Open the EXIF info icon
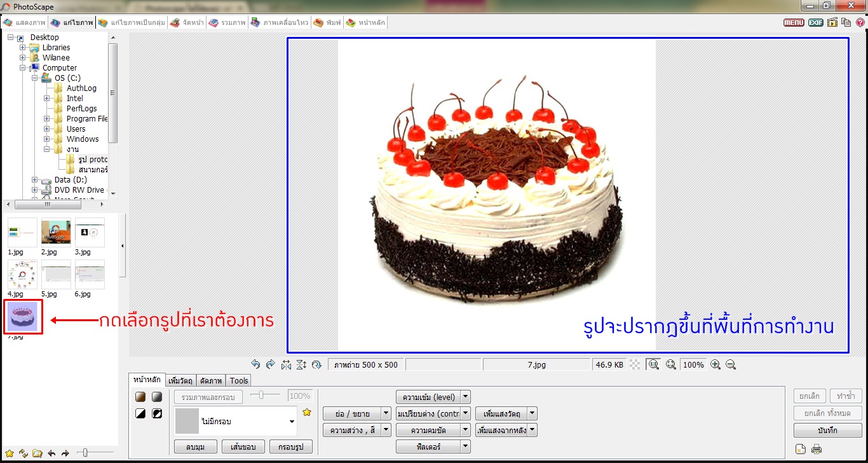 pos(816,22)
